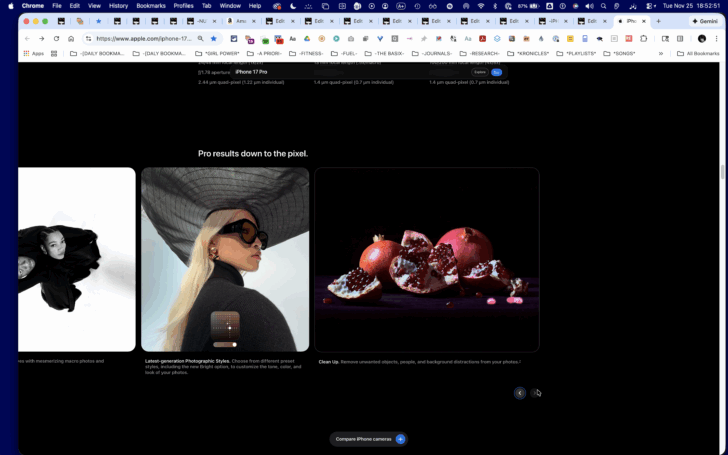Open the Chrome three-dot menu
Image resolution: width=728 pixels, height=455 pixels.
(x=716, y=39)
